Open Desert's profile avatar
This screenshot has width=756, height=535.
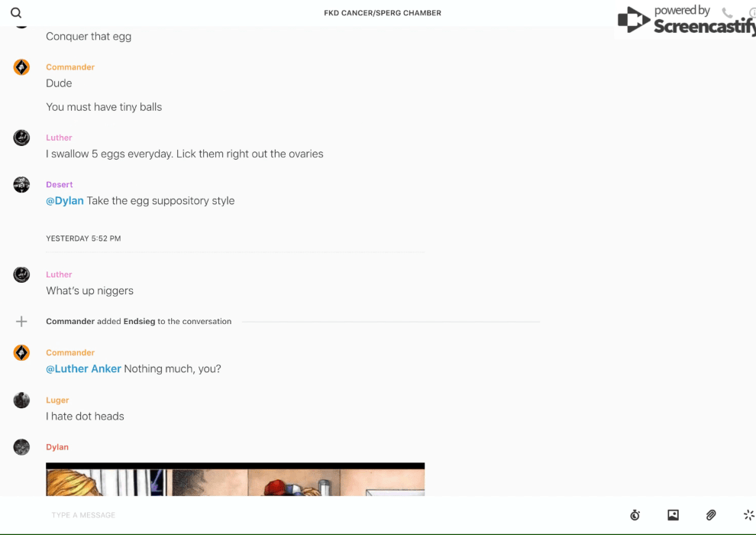pos(21,185)
